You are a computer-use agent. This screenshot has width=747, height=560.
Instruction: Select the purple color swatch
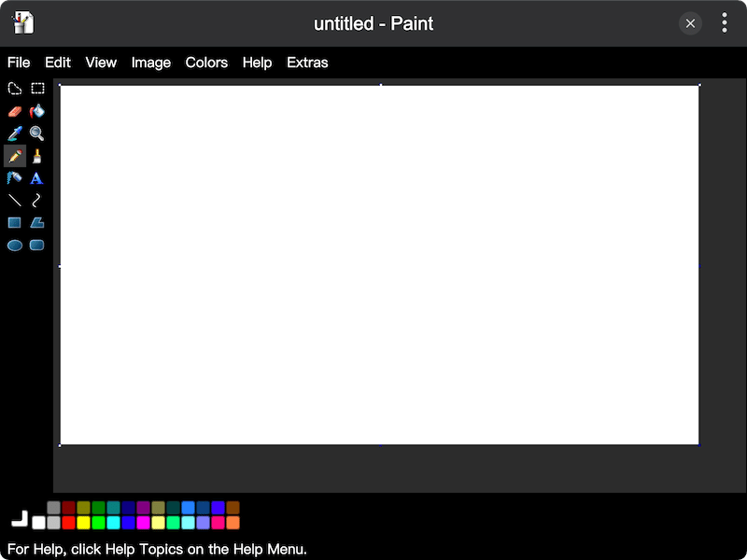[144, 508]
